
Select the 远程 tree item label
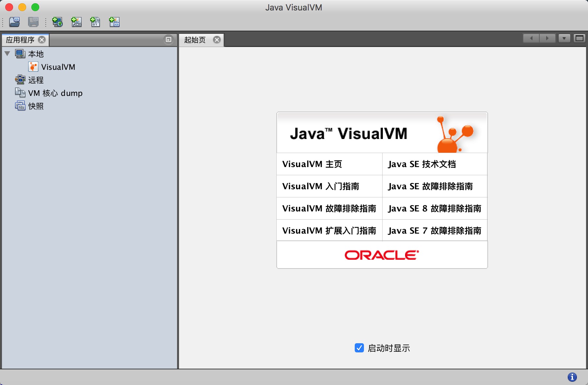pos(36,80)
